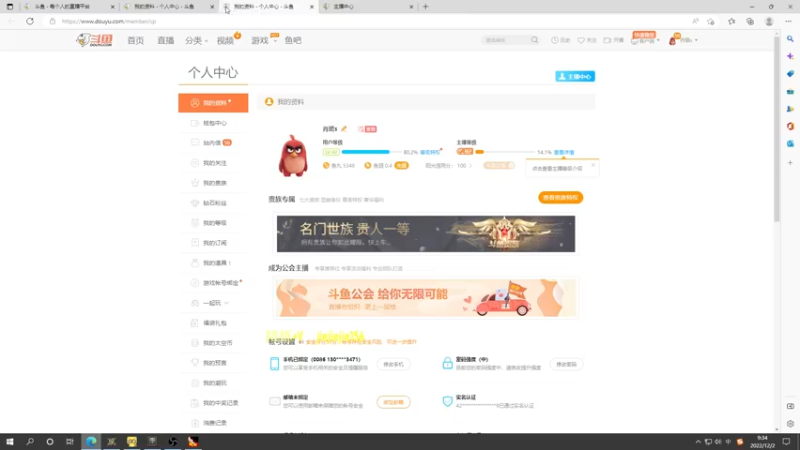The height and width of the screenshot is (450, 800).
Task: Click the site search input field
Action: coord(505,40)
